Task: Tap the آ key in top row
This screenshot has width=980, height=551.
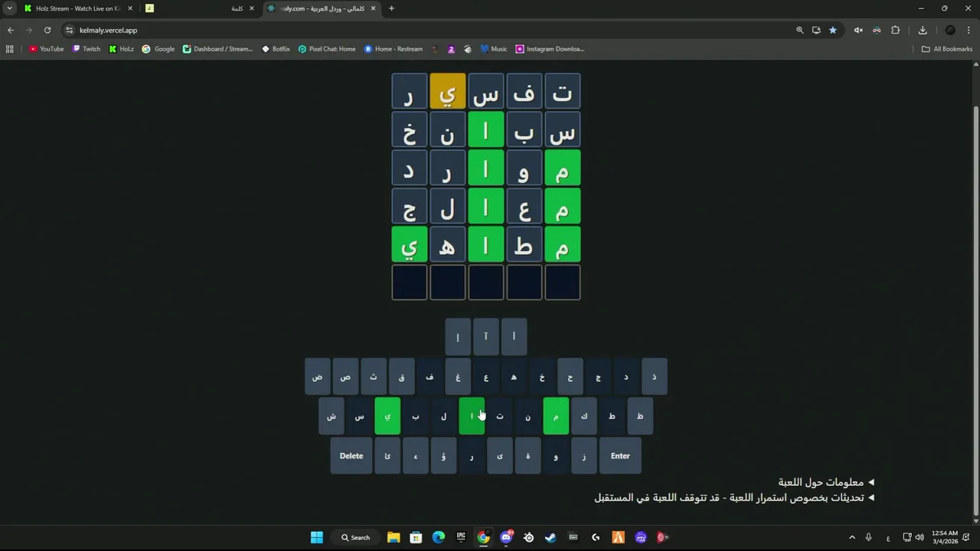Action: (485, 337)
